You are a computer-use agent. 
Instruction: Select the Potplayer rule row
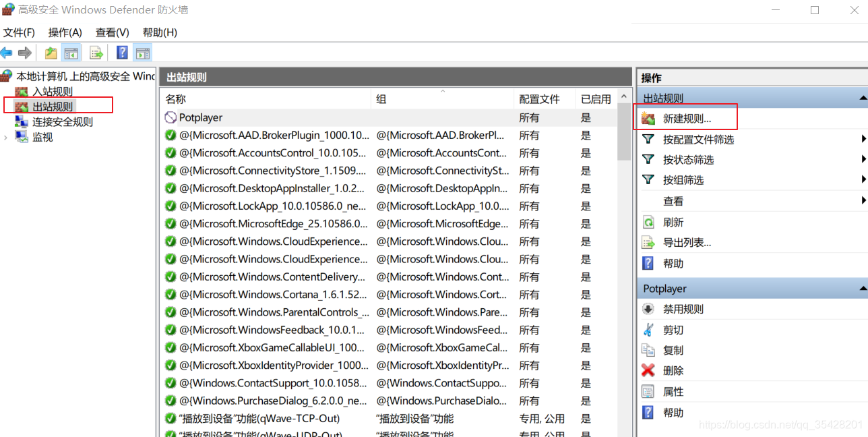pos(389,117)
